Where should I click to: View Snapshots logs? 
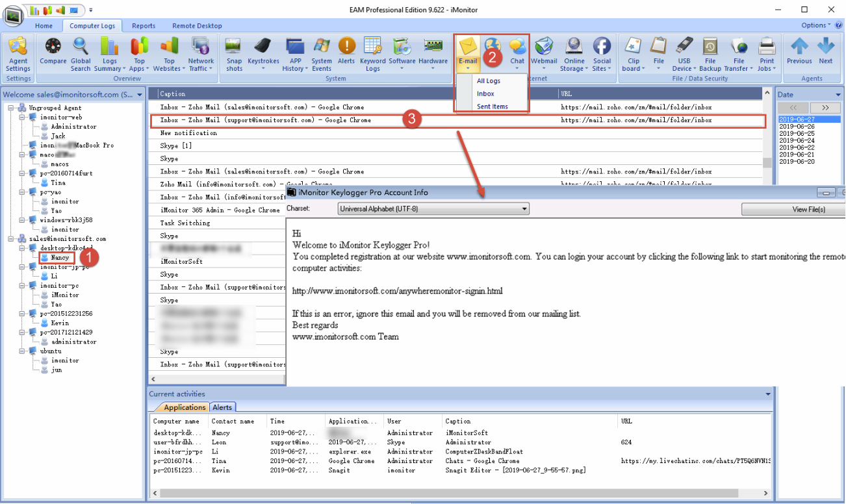pyautogui.click(x=234, y=55)
